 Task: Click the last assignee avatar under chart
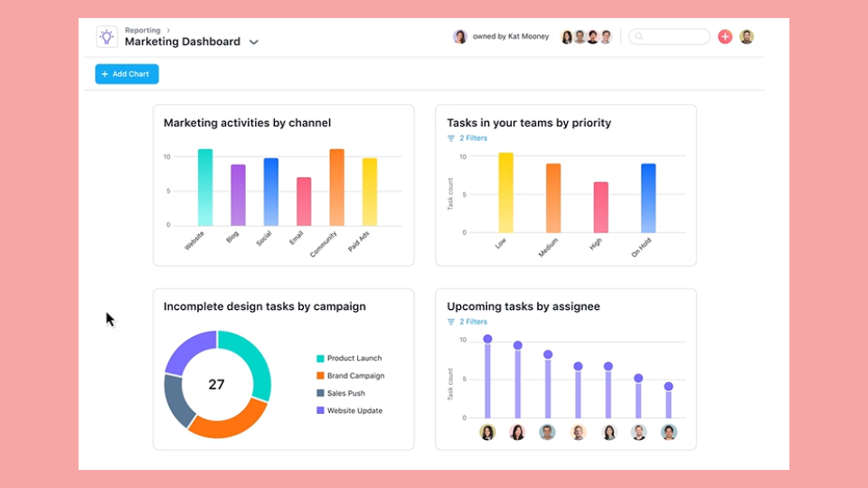coord(668,432)
